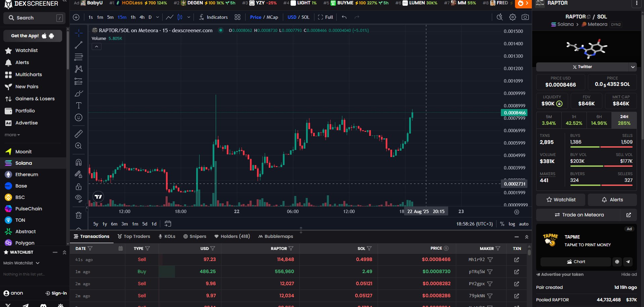Open the TYPE column filter
Screen dimensions: 644x307
pos(147,249)
